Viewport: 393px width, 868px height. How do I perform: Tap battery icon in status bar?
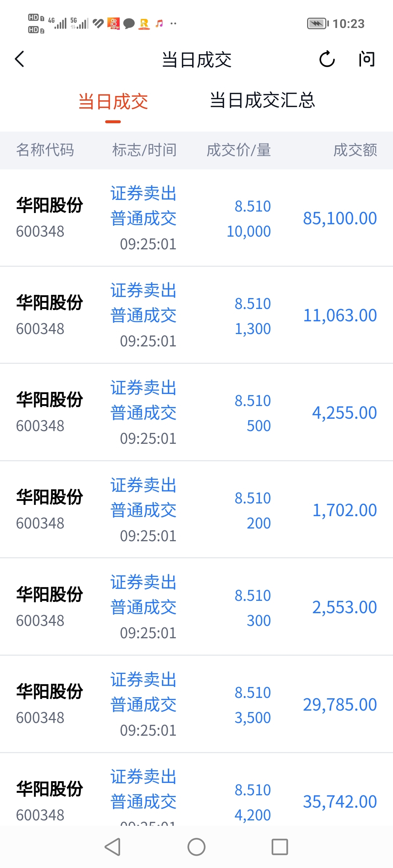pyautogui.click(x=318, y=24)
